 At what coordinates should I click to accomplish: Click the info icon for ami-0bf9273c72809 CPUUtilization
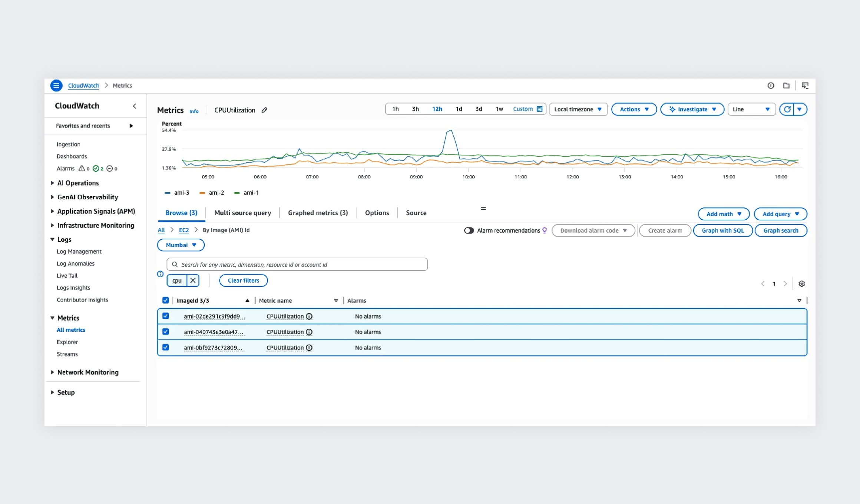click(309, 348)
